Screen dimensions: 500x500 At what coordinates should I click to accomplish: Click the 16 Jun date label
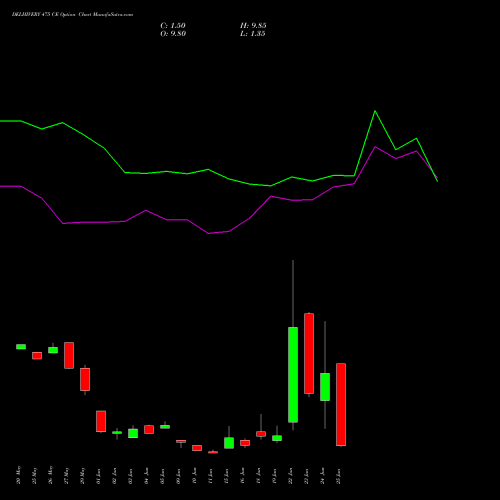pos(242,476)
